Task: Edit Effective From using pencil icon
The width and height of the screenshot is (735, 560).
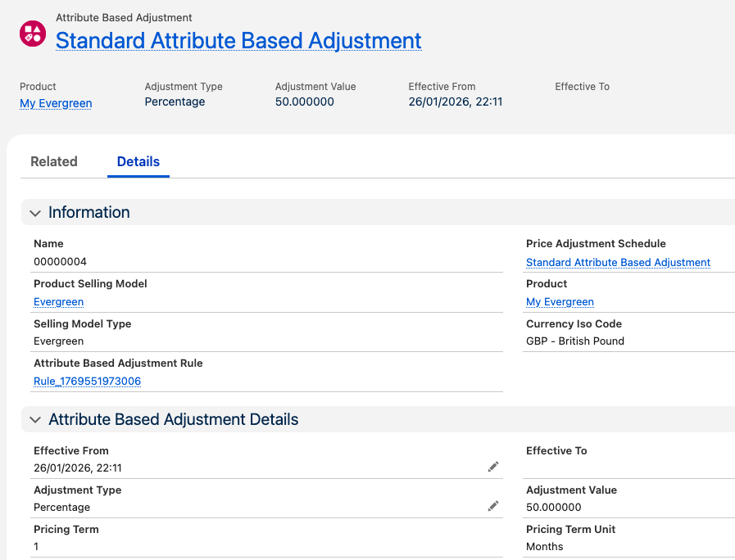Action: [x=492, y=467]
